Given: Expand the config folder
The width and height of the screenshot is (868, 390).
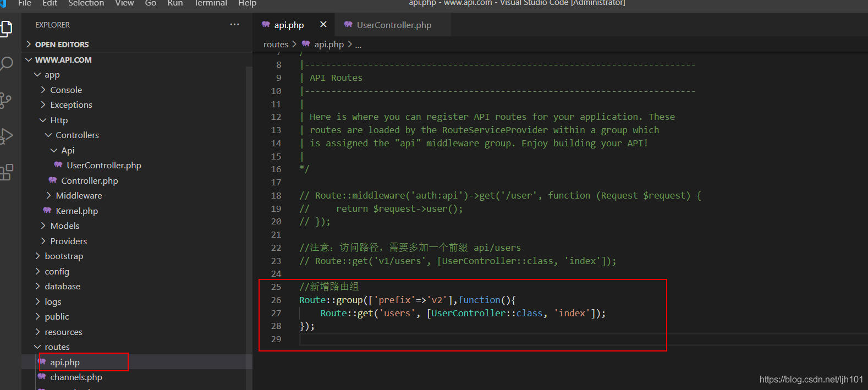Looking at the screenshot, I should pyautogui.click(x=37, y=271).
